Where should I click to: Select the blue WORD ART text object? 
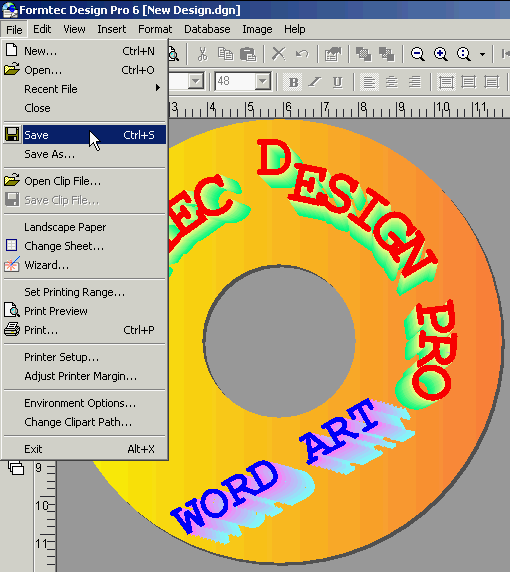pos(292,471)
